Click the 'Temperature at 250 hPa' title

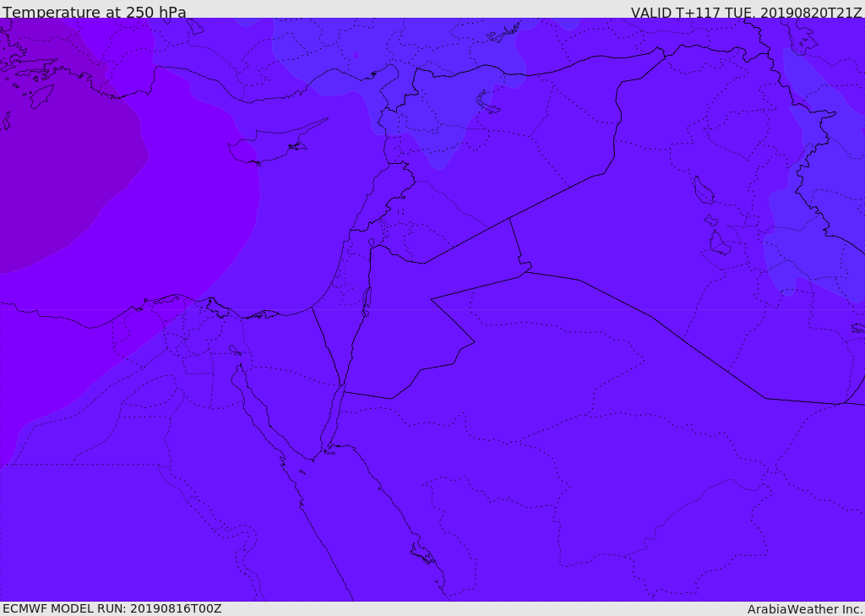tap(95, 12)
